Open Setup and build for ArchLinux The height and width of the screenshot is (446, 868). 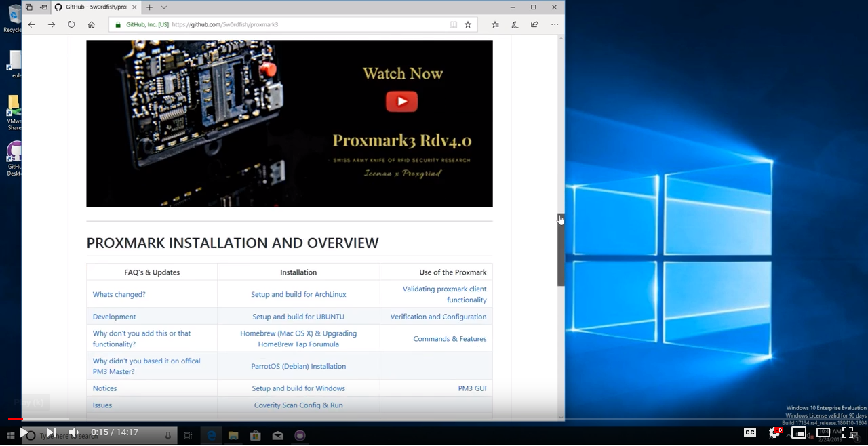tap(298, 294)
